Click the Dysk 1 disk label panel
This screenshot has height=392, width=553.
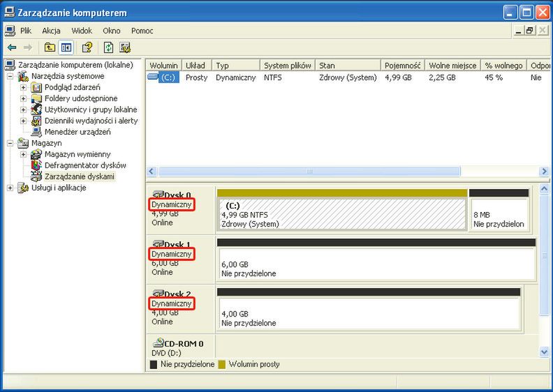pyautogui.click(x=181, y=259)
